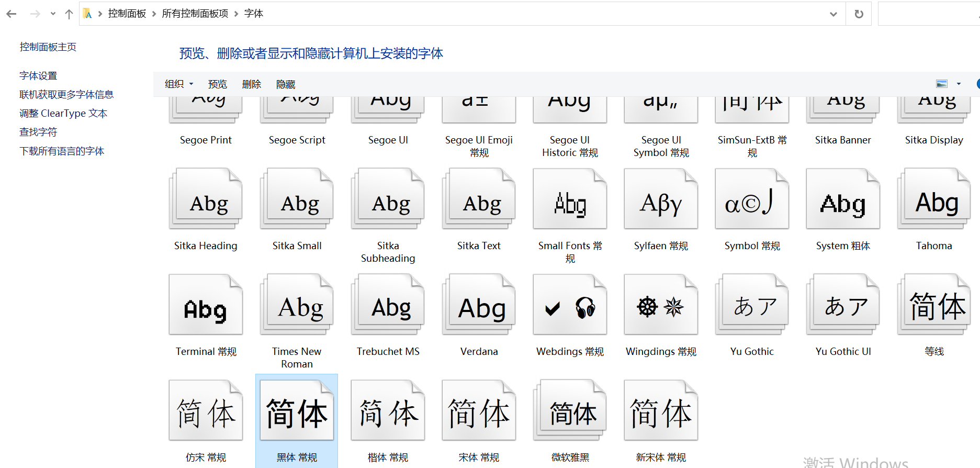Click the Segoe UI Emoji 常规 label
The image size is (980, 468).
(x=479, y=146)
